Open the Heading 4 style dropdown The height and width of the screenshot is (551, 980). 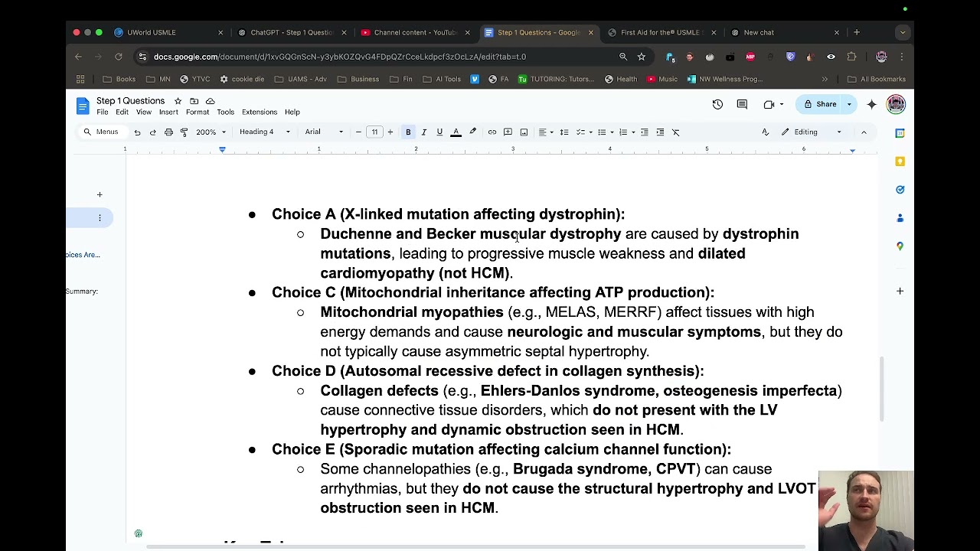pyautogui.click(x=265, y=132)
